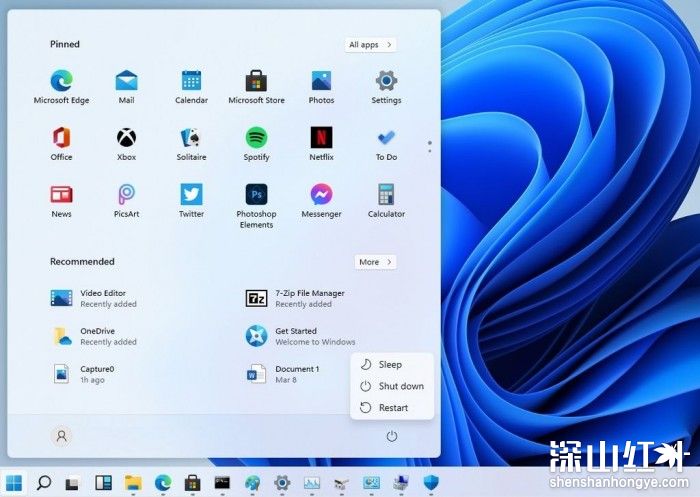Launch PicsArt

[x=126, y=201]
